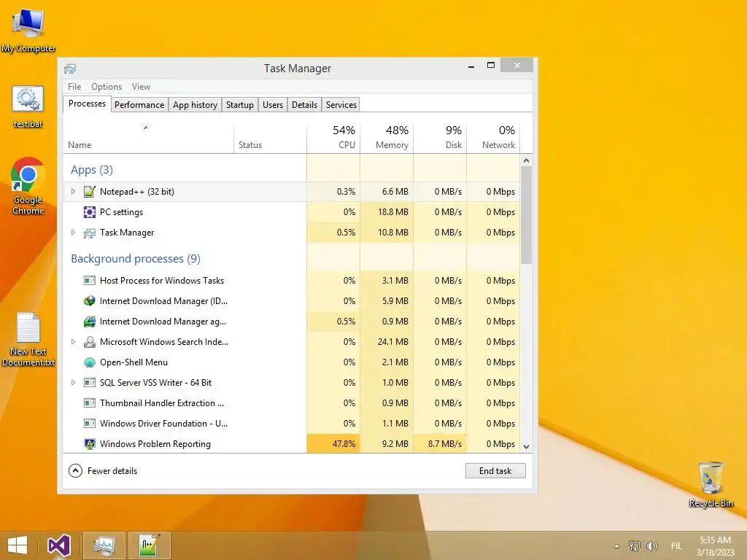This screenshot has height=560, width=747.
Task: Click the Open-Shell Menu icon
Action: 90,362
